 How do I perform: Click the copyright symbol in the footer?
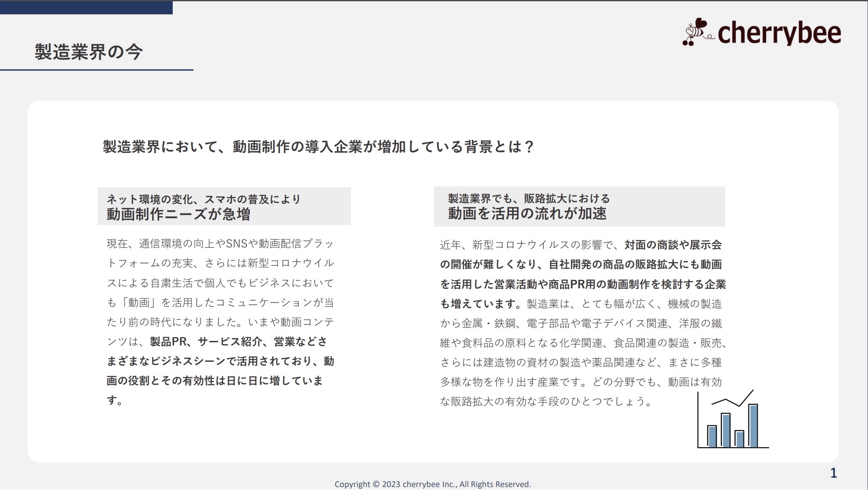tap(376, 484)
